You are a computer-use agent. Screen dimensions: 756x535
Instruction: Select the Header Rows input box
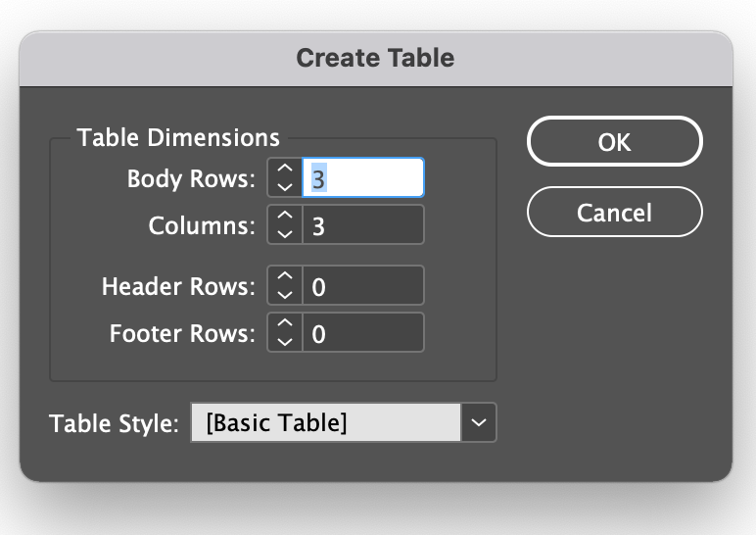pyautogui.click(x=362, y=286)
